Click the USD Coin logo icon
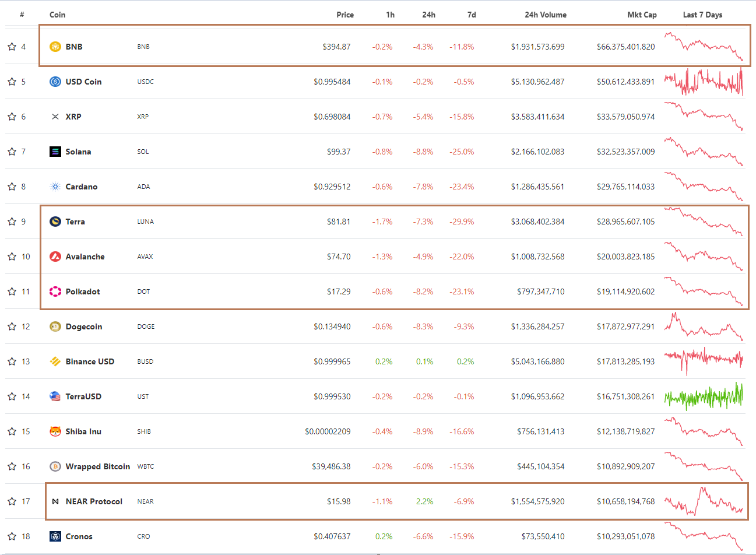Screen dimensions: 756x555 click(55, 82)
